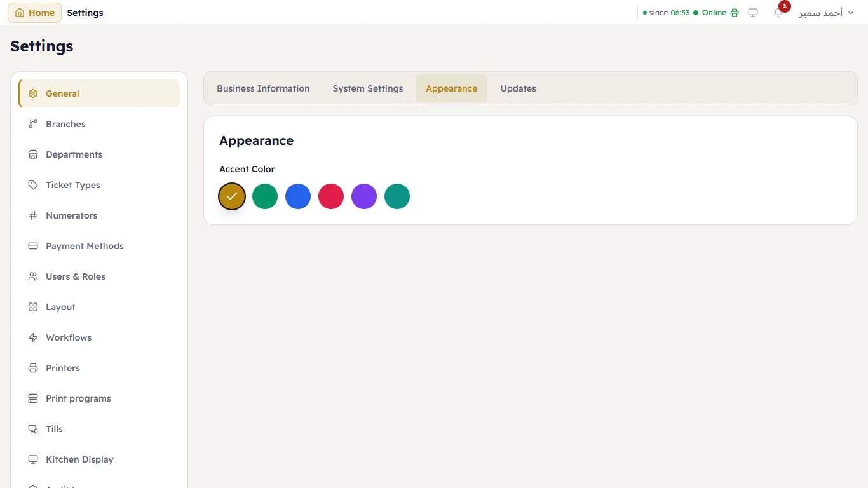Select the gold accent color

pos(232,196)
